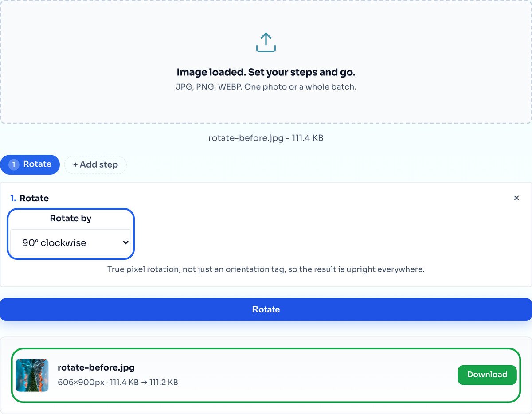The height and width of the screenshot is (414, 532).
Task: Click the wide blue Rotate button
Action: pos(266,309)
